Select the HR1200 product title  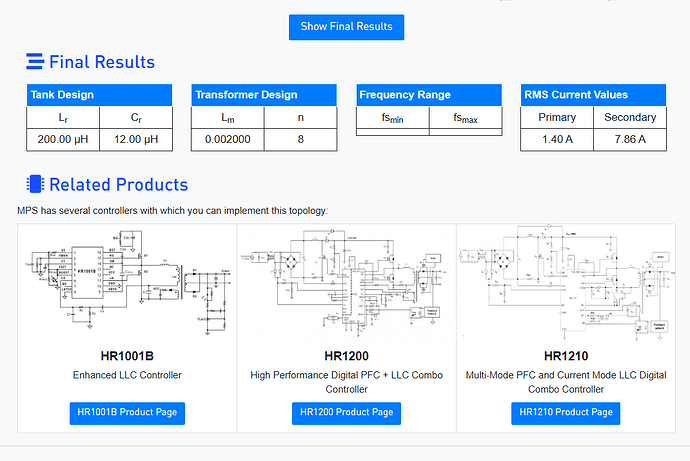coord(346,356)
